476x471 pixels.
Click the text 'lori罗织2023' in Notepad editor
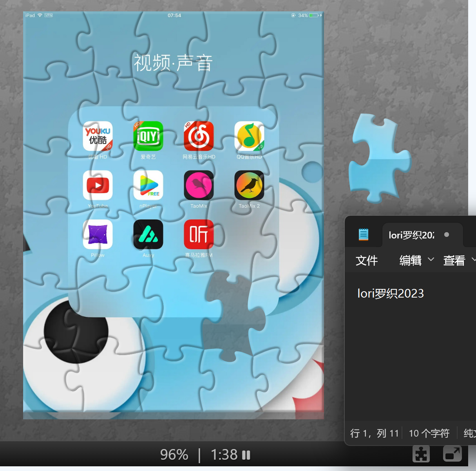[391, 293]
